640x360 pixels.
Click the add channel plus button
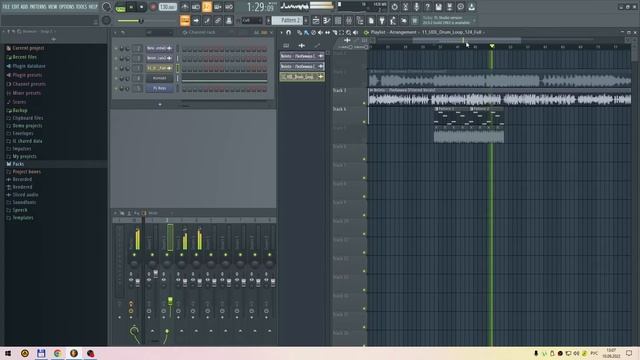coord(160,104)
